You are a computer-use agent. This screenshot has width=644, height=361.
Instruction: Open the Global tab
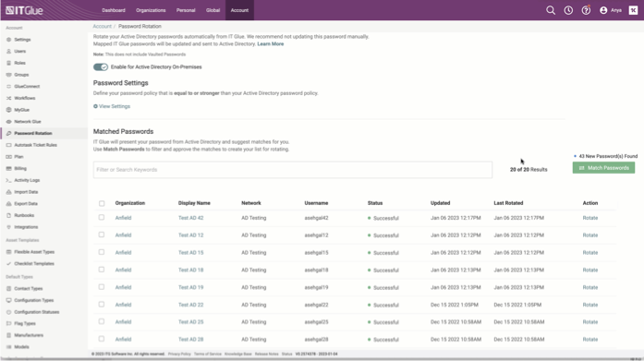[x=213, y=10]
